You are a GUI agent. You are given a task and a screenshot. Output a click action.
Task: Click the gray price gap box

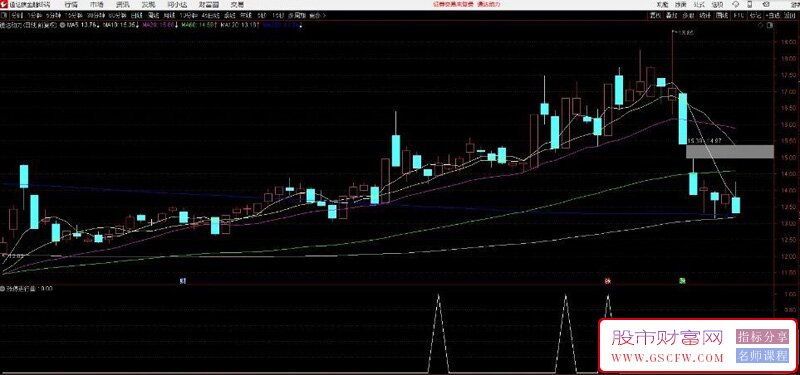tap(730, 152)
